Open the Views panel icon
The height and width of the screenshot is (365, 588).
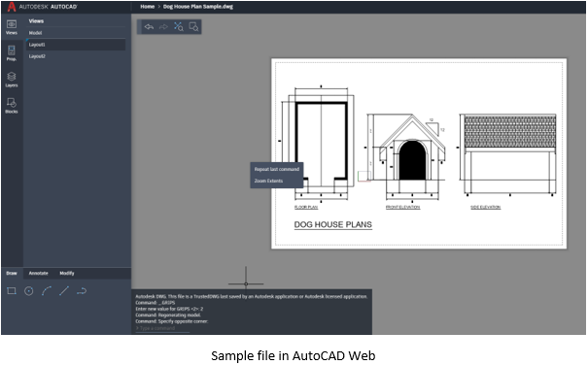(x=12, y=27)
